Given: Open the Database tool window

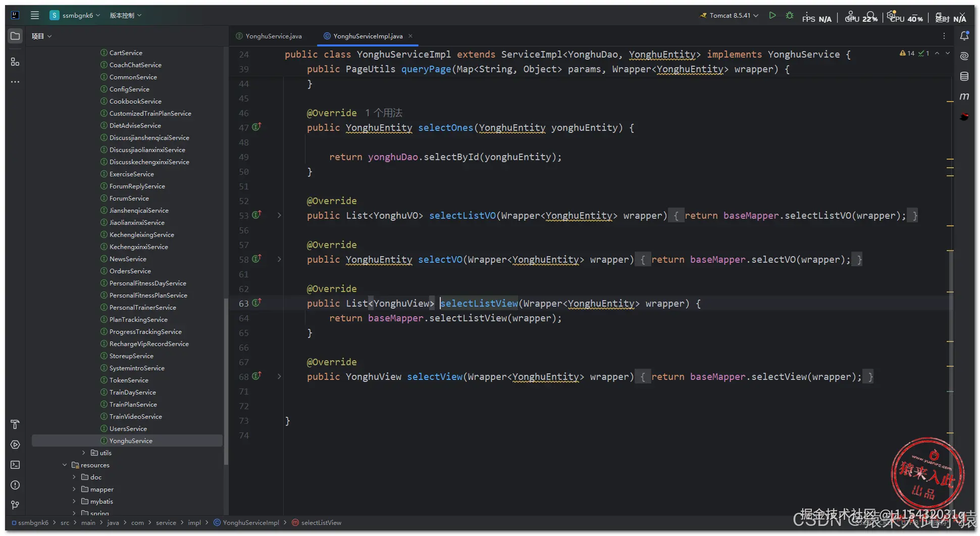Looking at the screenshot, I should tap(964, 76).
